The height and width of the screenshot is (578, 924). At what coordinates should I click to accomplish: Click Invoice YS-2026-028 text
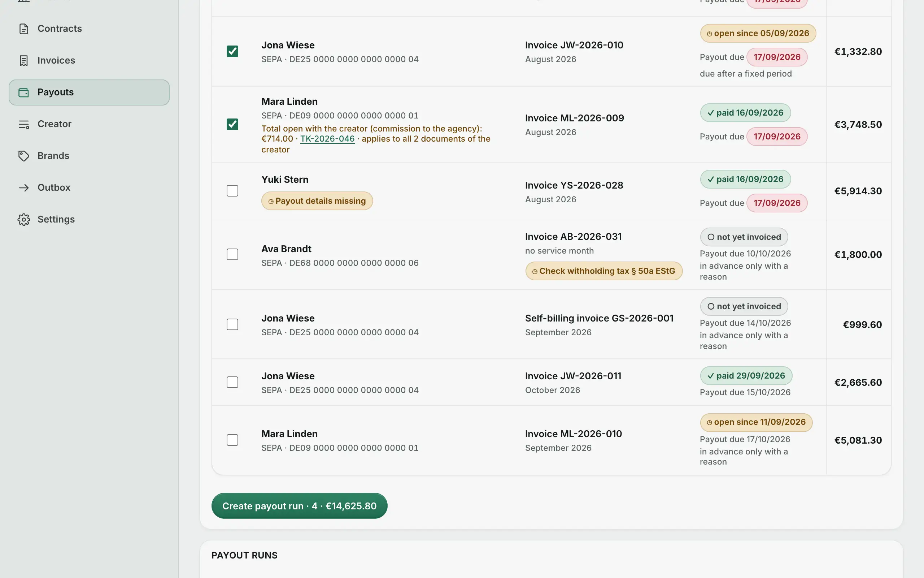tap(574, 185)
